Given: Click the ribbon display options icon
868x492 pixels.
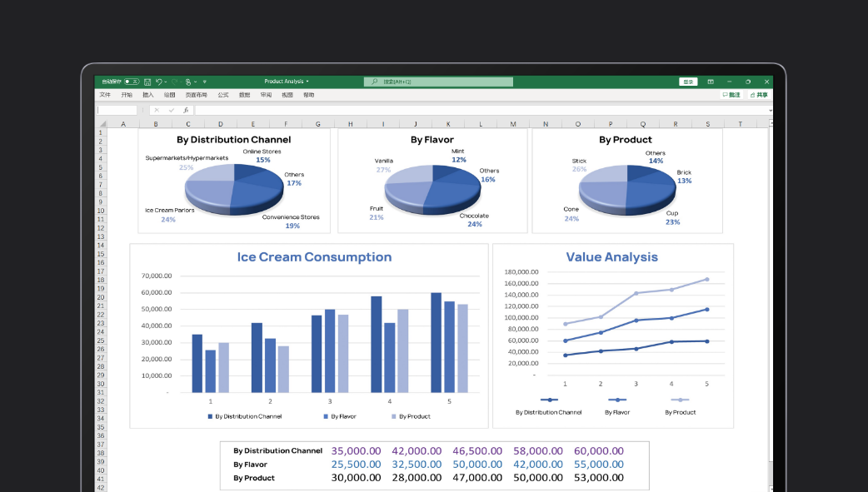Looking at the screenshot, I should pyautogui.click(x=711, y=82).
